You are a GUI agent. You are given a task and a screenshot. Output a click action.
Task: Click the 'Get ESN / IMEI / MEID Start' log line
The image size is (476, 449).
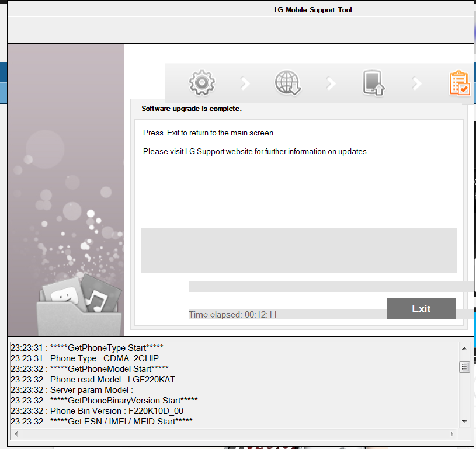tap(102, 422)
